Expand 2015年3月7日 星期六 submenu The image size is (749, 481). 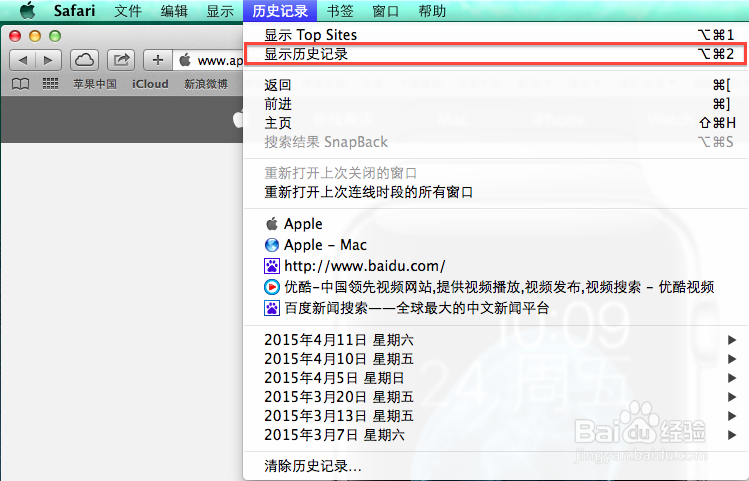click(x=495, y=435)
